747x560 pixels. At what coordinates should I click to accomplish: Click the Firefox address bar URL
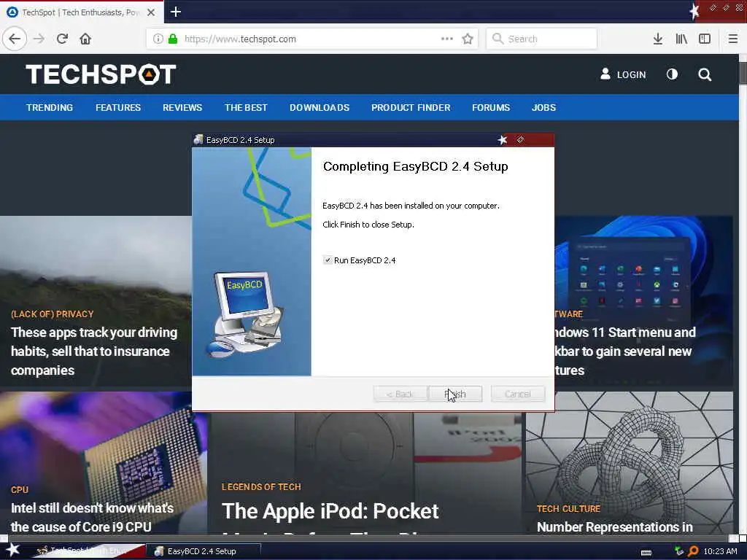(240, 39)
